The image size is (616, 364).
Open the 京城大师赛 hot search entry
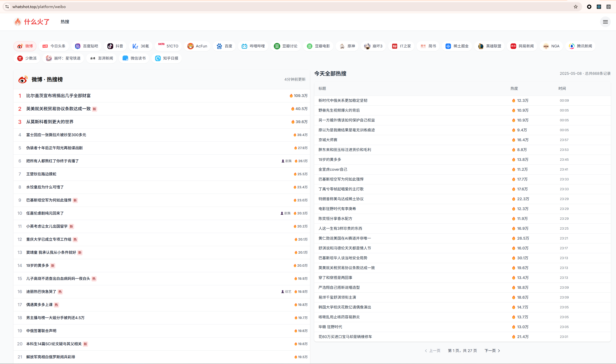[x=328, y=140]
